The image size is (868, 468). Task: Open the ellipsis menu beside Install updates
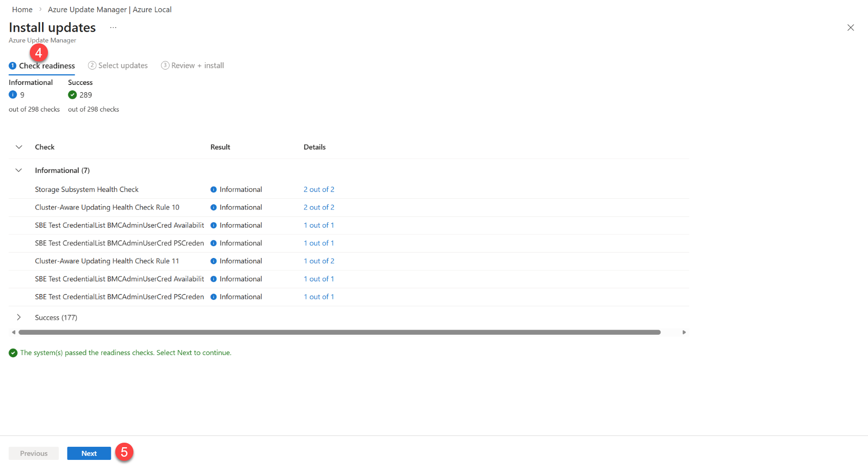(x=113, y=28)
